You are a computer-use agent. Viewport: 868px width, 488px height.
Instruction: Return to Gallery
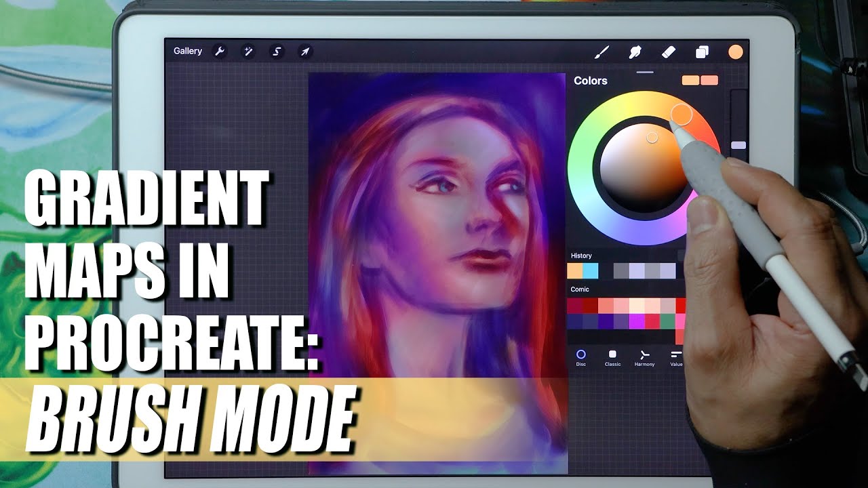pos(188,51)
